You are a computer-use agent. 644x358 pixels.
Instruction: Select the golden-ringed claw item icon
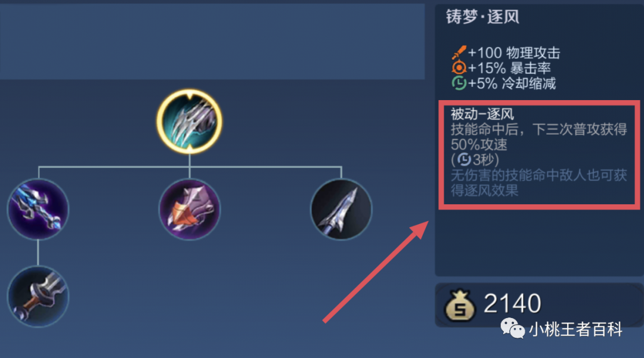190,122
